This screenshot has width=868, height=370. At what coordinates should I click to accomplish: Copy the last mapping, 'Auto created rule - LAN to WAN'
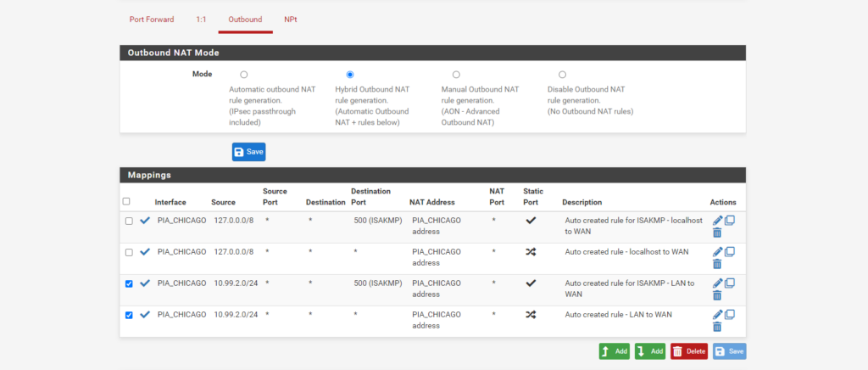click(730, 314)
